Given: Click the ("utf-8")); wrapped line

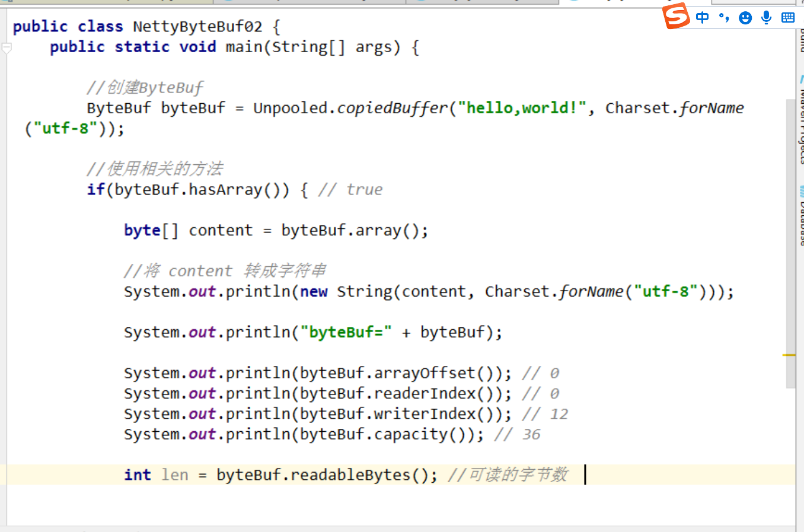Looking at the screenshot, I should (74, 129).
